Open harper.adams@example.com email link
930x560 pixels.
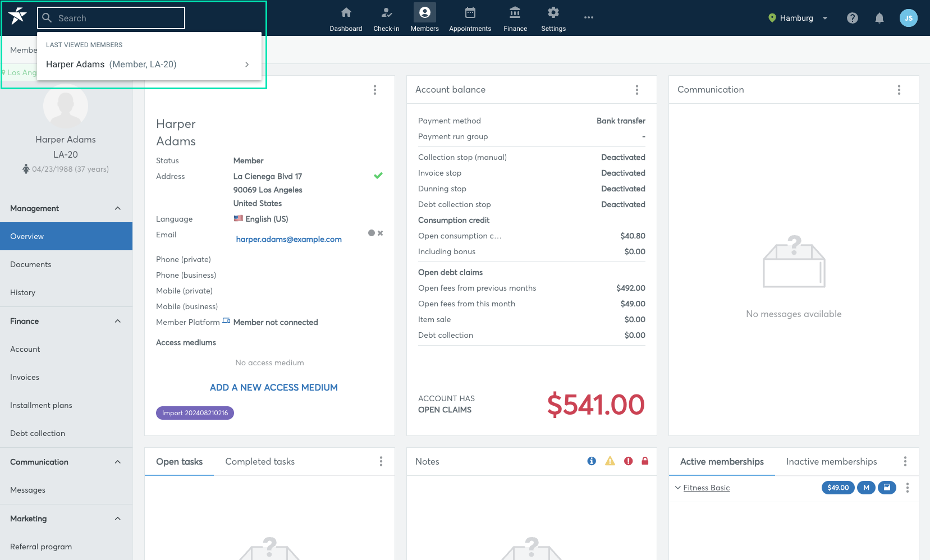coord(288,239)
